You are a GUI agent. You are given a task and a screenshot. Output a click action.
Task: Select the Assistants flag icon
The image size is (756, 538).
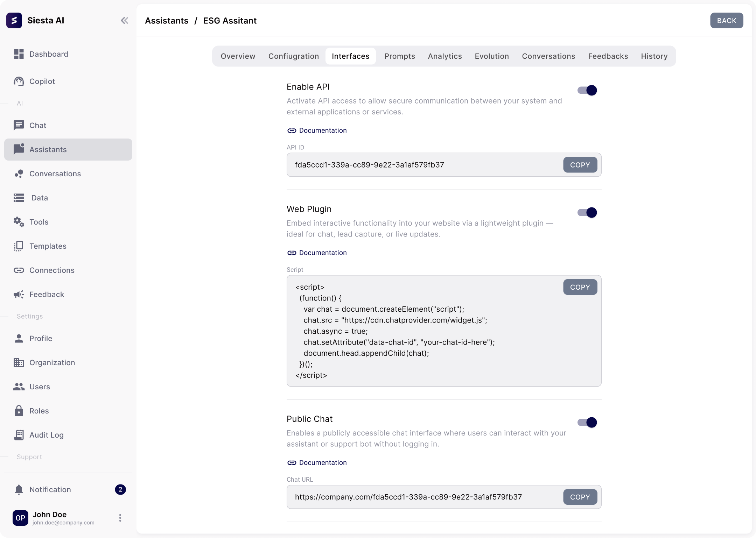19,149
